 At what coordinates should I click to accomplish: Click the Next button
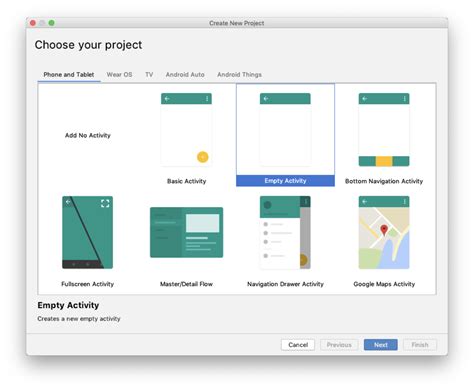tap(381, 345)
